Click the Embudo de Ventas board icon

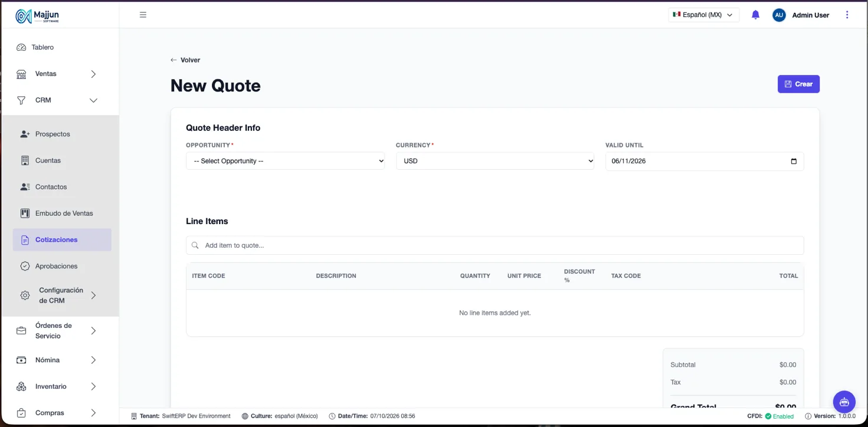(x=25, y=213)
